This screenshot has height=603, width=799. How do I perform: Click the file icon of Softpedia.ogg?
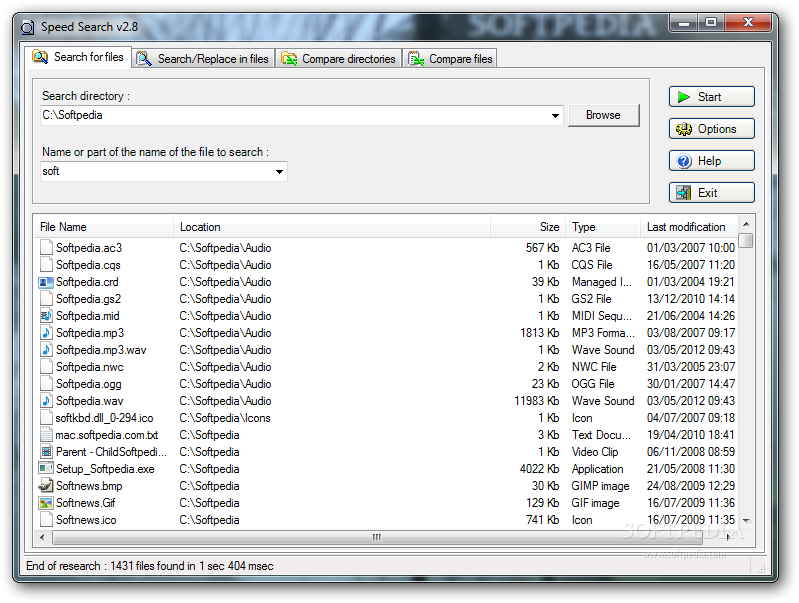[x=46, y=384]
